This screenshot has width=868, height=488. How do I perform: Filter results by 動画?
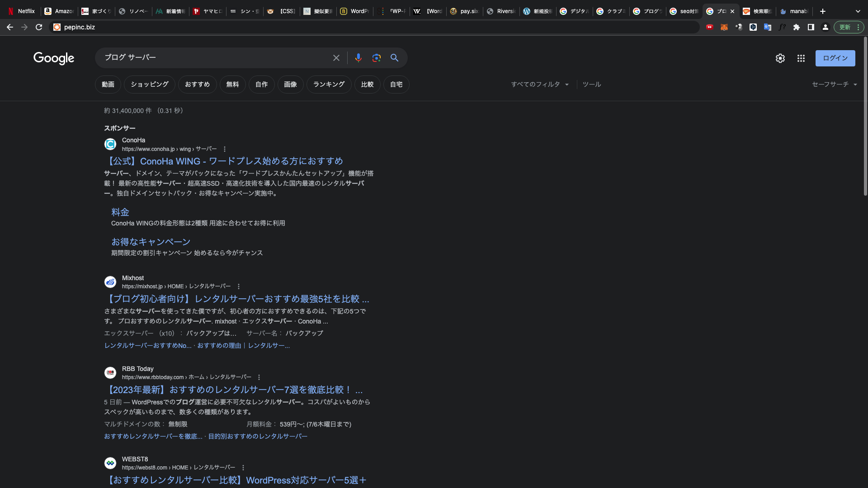point(108,84)
